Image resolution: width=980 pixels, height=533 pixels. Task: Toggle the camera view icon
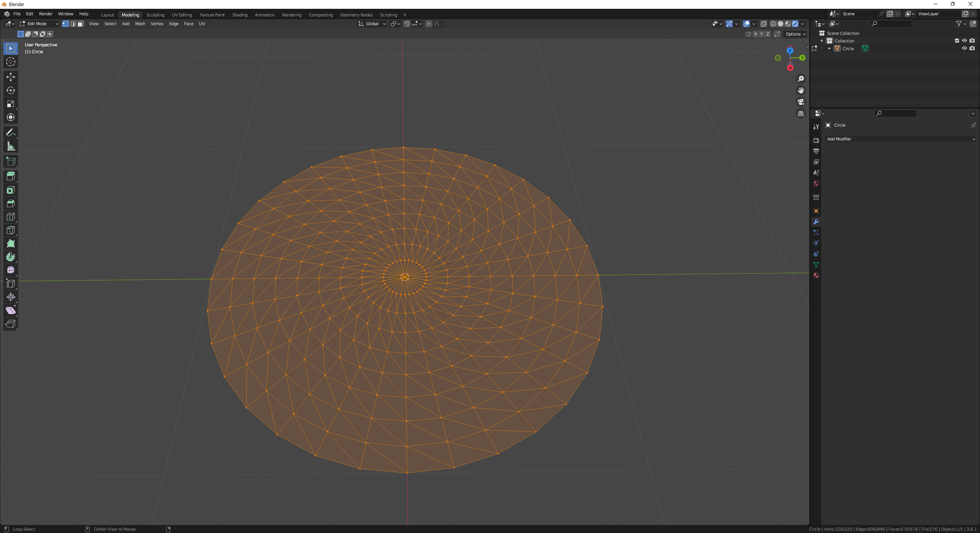[800, 102]
